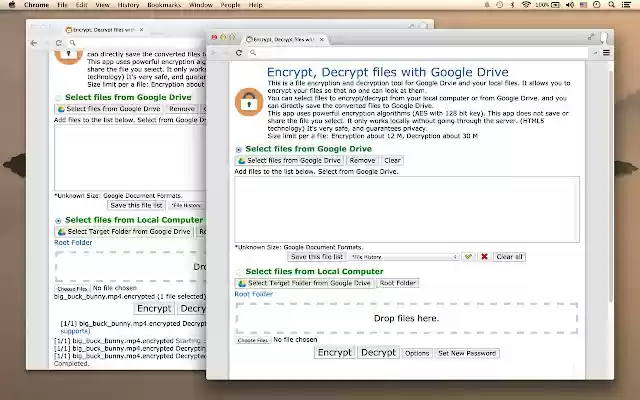Click the green check mark icon
This screenshot has width=640, height=400.
(468, 257)
